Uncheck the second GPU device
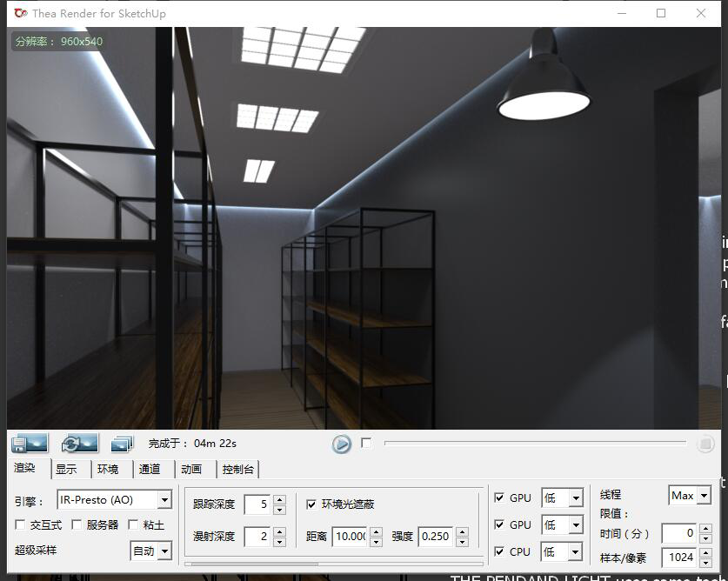This screenshot has width=728, height=581. [x=499, y=524]
